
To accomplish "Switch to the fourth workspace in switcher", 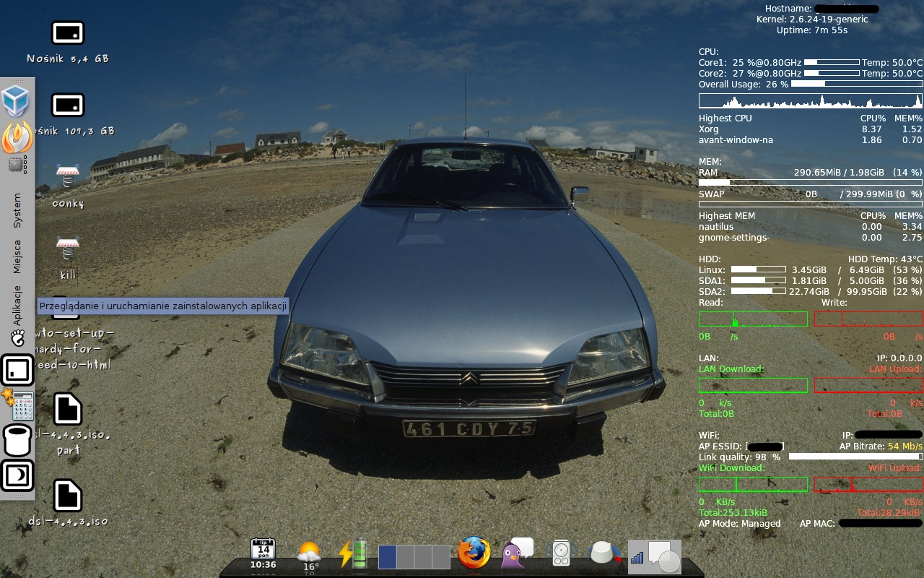I will [442, 557].
